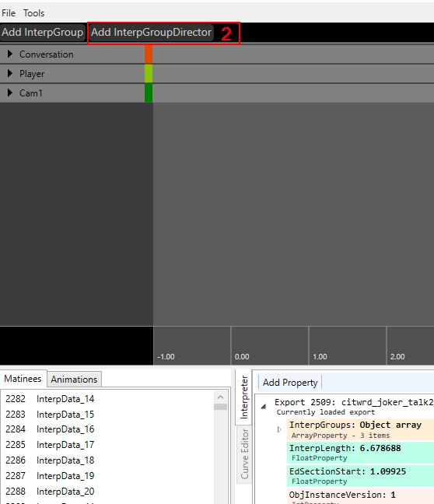
Task: Click the Add Property button
Action: tap(290, 383)
